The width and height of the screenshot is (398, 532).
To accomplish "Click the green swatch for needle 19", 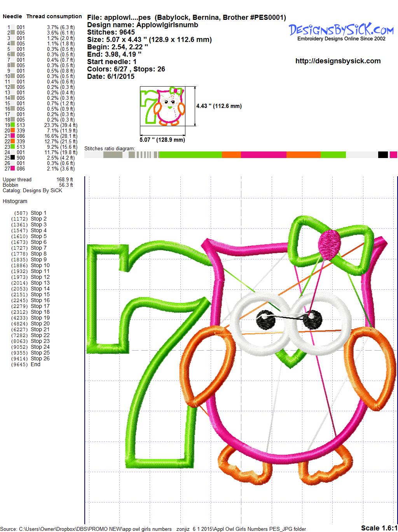I will [13, 125].
